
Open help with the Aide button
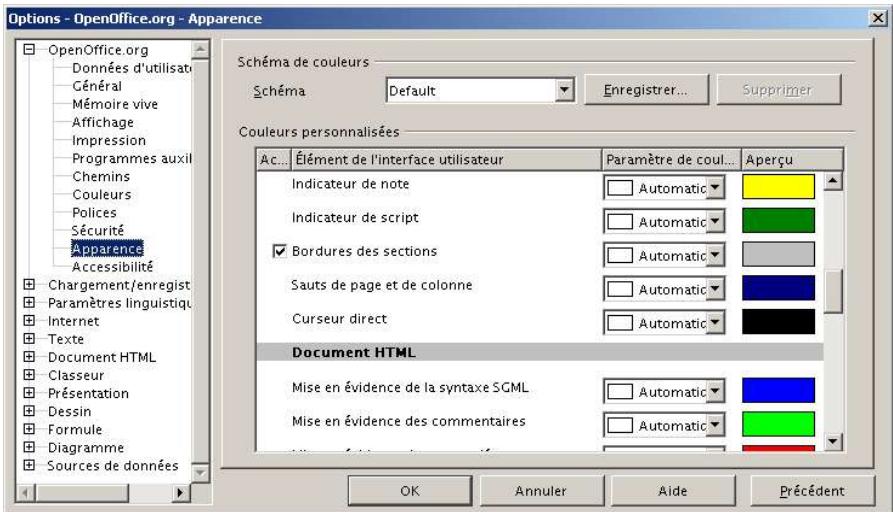click(673, 490)
